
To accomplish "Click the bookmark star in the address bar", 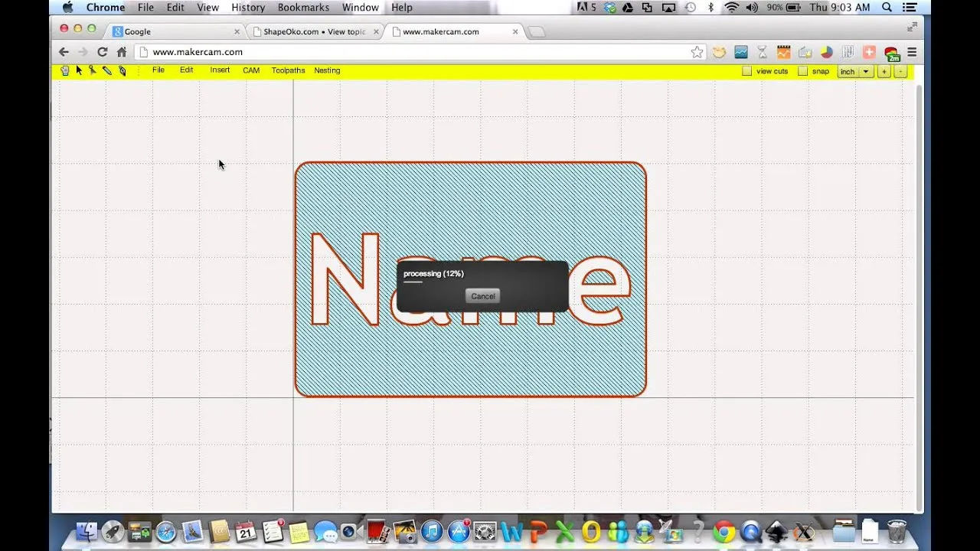I will (697, 52).
